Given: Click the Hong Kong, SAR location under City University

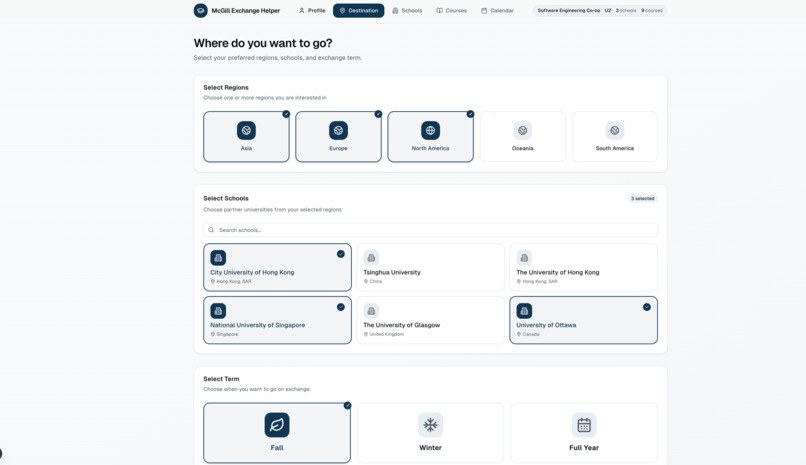Looking at the screenshot, I should coord(234,282).
